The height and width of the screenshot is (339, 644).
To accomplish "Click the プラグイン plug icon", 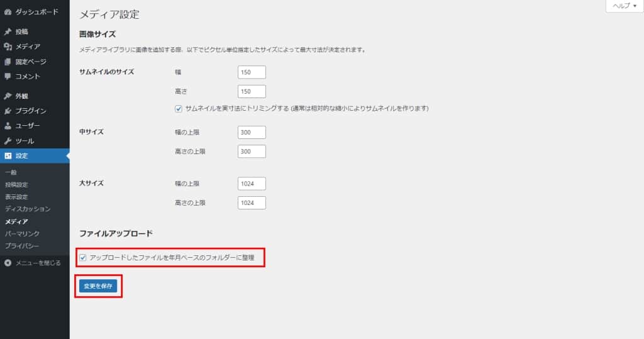I will [x=8, y=111].
